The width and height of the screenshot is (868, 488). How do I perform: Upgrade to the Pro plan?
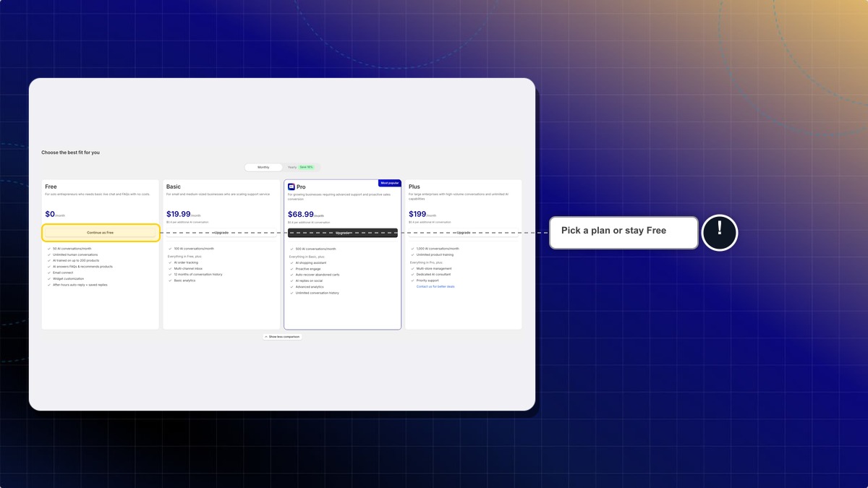343,233
